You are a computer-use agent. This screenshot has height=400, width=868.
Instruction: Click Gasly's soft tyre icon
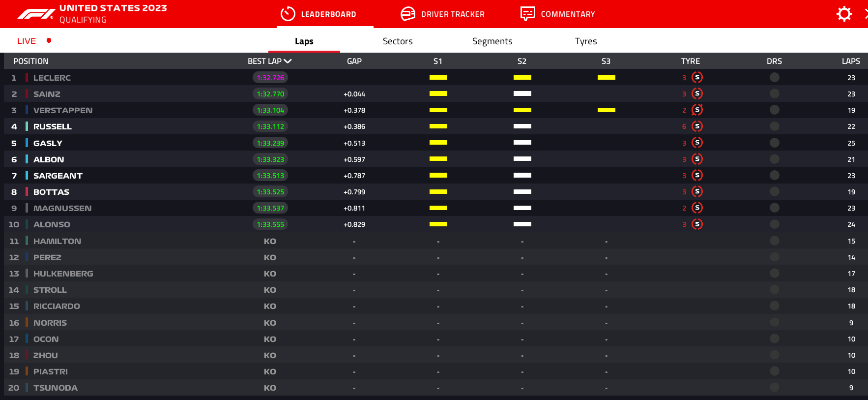697,143
